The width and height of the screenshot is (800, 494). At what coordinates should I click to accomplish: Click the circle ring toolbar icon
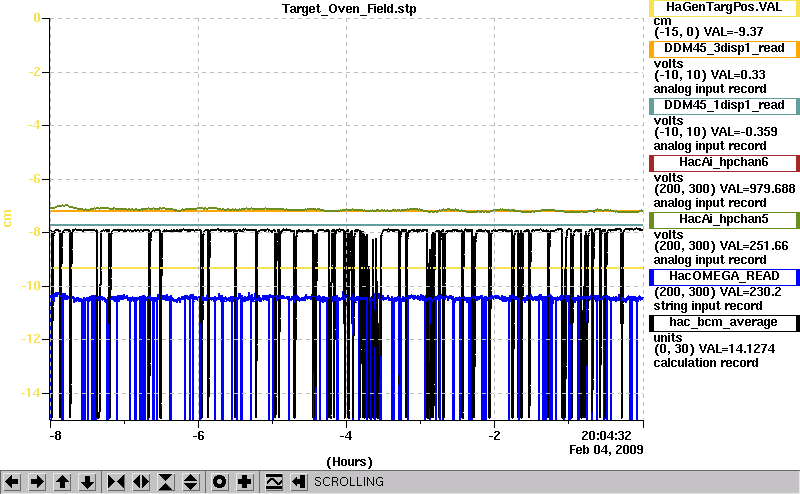tap(219, 482)
